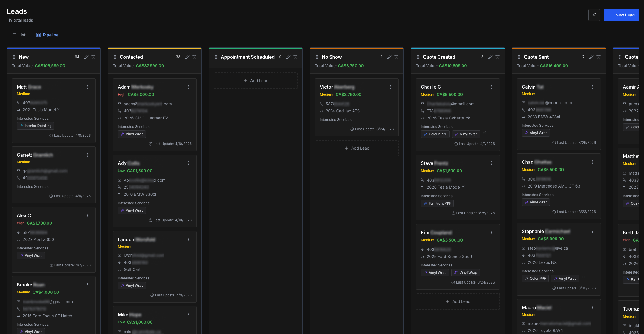Screen dimensions: 644x334
Task: Delete the Contacted column via trash icon
Action: 194,57
